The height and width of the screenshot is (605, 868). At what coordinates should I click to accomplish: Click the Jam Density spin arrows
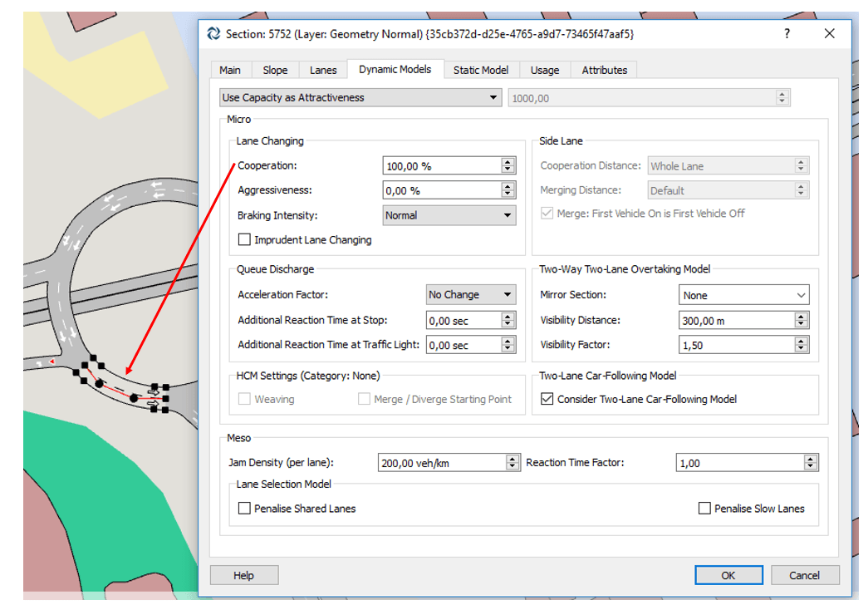point(512,463)
